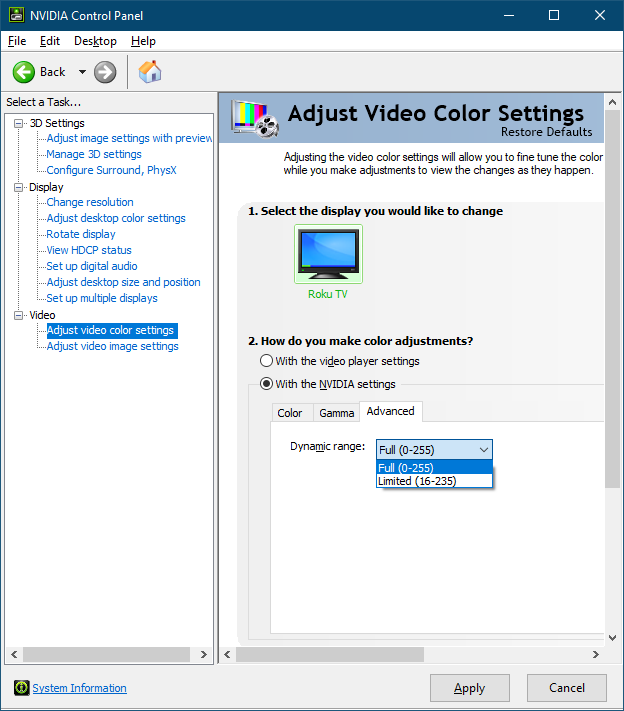
Task: Open the Desktop menu
Action: point(95,41)
